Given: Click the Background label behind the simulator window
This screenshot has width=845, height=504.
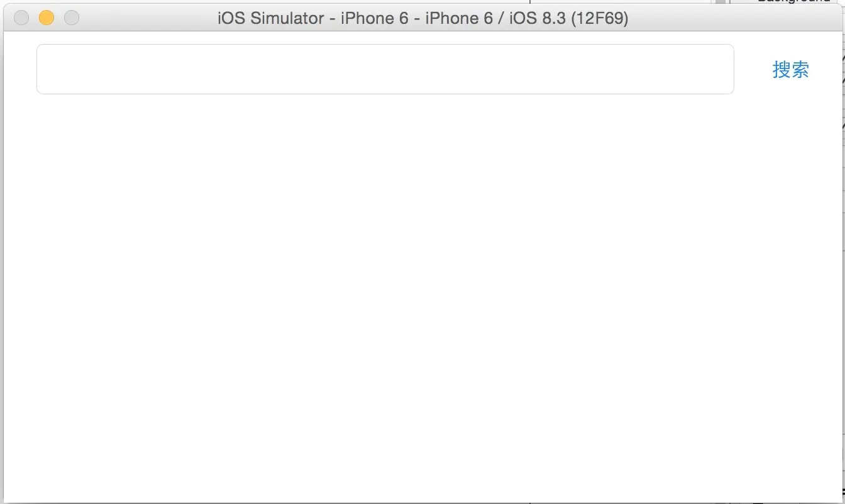Looking at the screenshot, I should (x=793, y=2).
